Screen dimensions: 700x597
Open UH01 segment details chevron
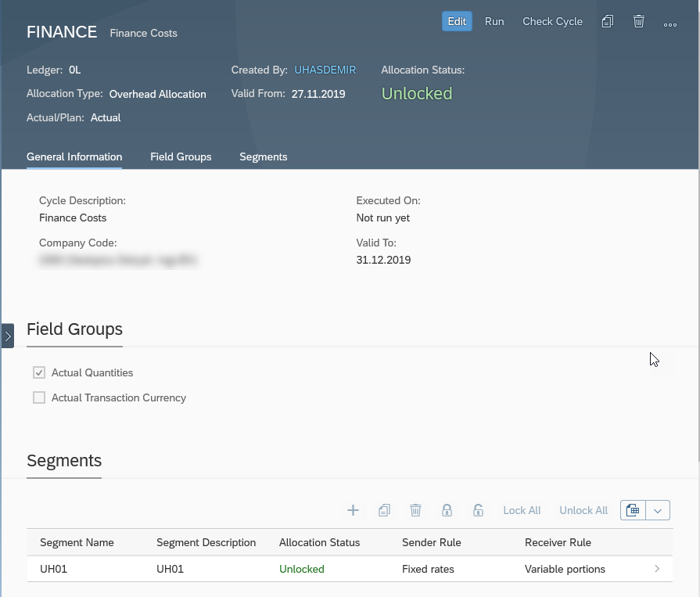pyautogui.click(x=657, y=569)
